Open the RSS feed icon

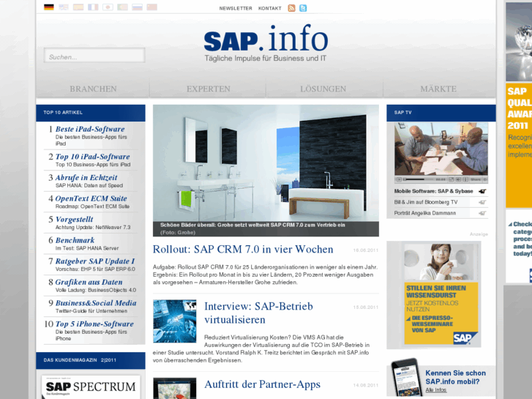(291, 8)
